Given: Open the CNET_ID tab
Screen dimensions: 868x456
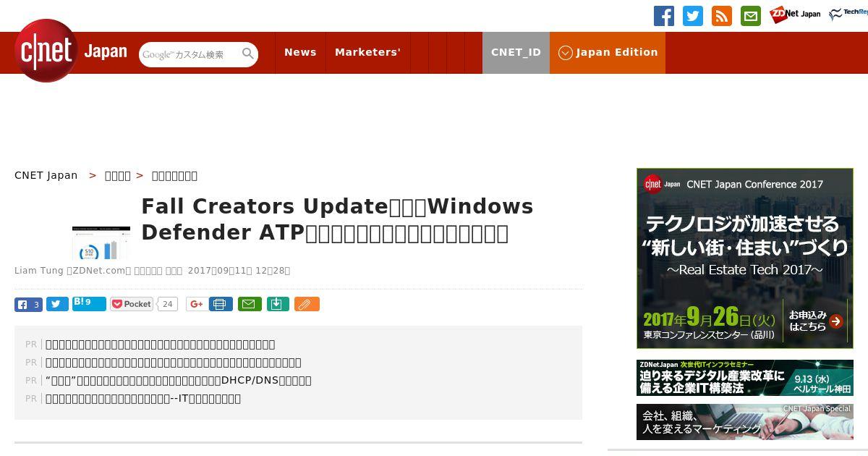Looking at the screenshot, I should 516,52.
